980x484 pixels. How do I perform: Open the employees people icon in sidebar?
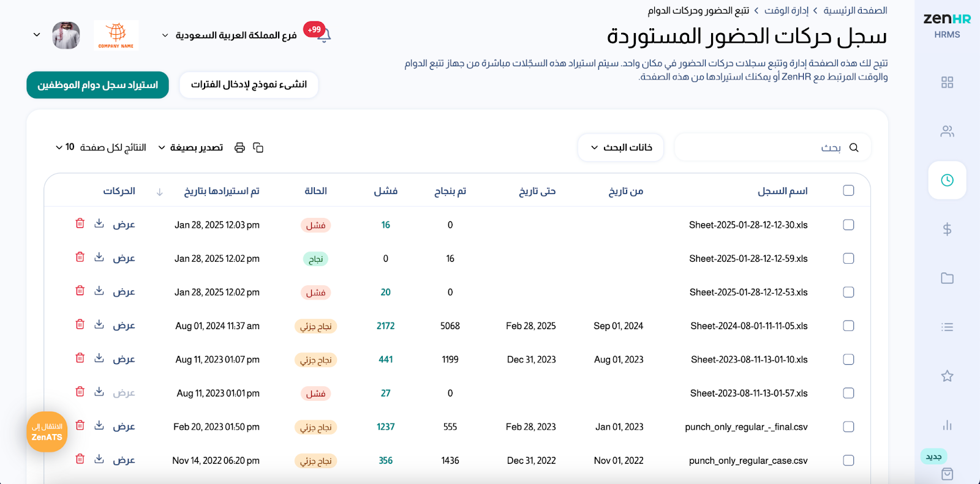click(947, 131)
